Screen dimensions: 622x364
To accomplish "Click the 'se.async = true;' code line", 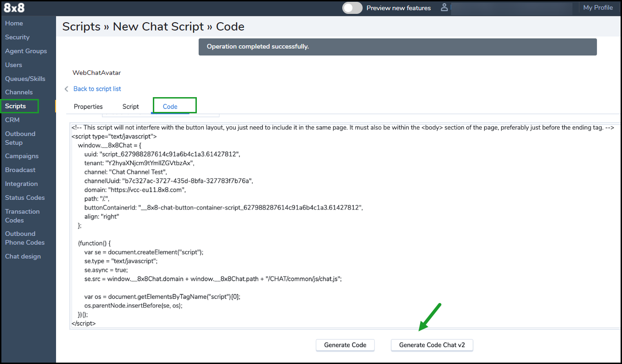I will pos(106,270).
